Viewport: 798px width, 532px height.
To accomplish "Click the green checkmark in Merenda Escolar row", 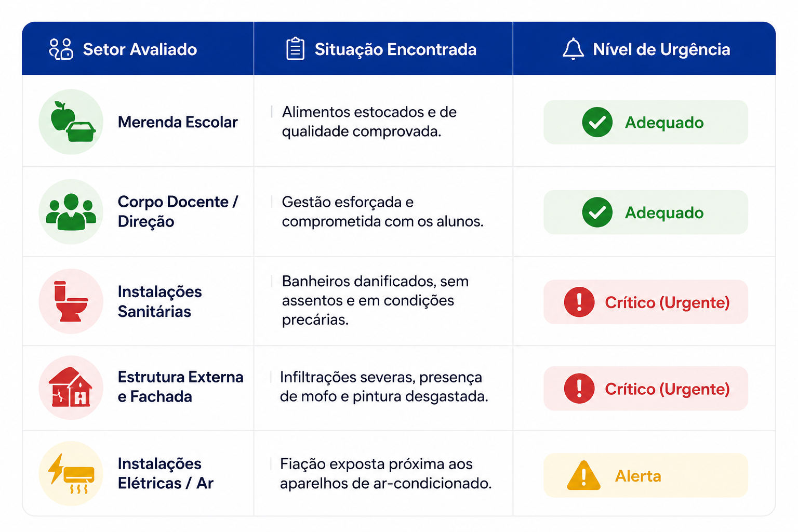I will point(597,122).
